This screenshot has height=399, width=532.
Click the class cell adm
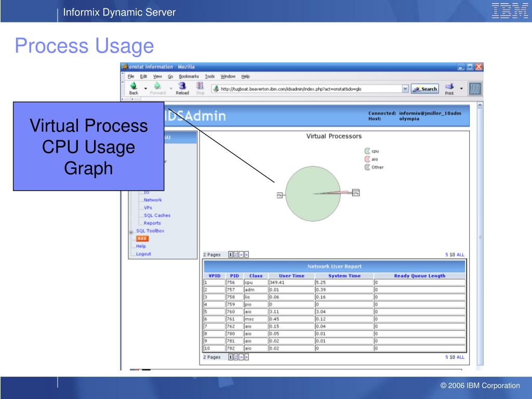pyautogui.click(x=256, y=290)
